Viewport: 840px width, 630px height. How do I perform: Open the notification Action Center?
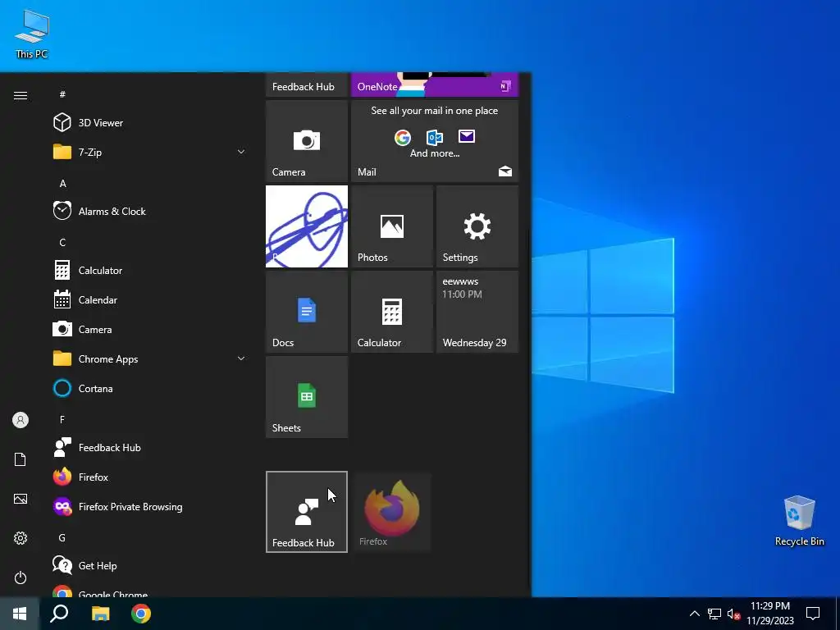813,614
